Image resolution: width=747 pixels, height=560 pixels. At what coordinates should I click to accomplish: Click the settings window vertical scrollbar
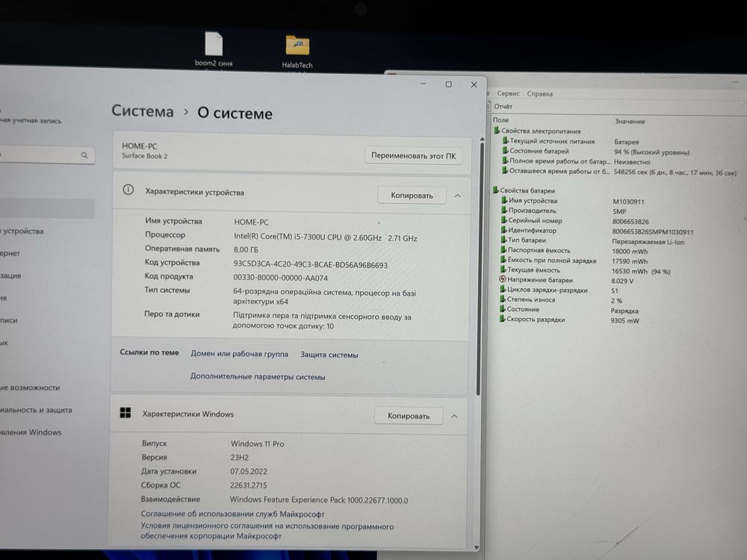pos(479,267)
